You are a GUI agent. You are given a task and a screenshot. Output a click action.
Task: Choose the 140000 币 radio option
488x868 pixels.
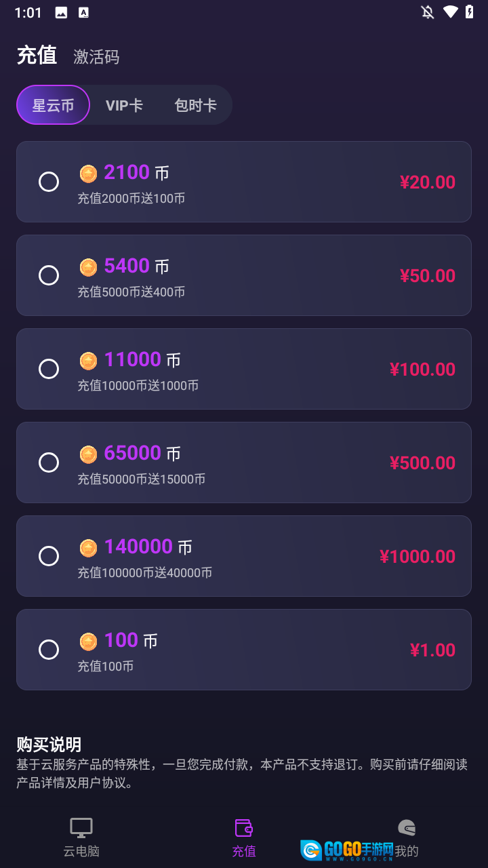pyautogui.click(x=49, y=556)
